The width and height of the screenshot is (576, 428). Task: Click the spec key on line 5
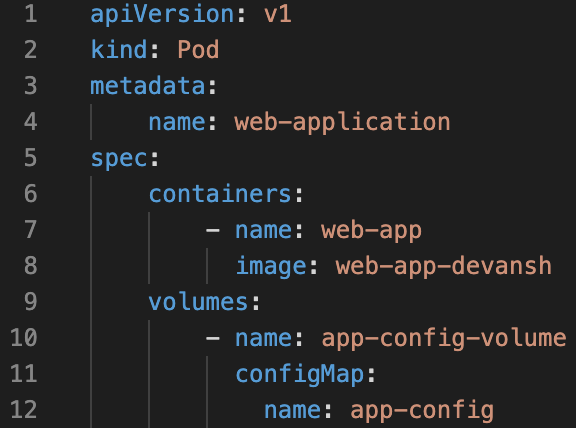click(x=119, y=160)
